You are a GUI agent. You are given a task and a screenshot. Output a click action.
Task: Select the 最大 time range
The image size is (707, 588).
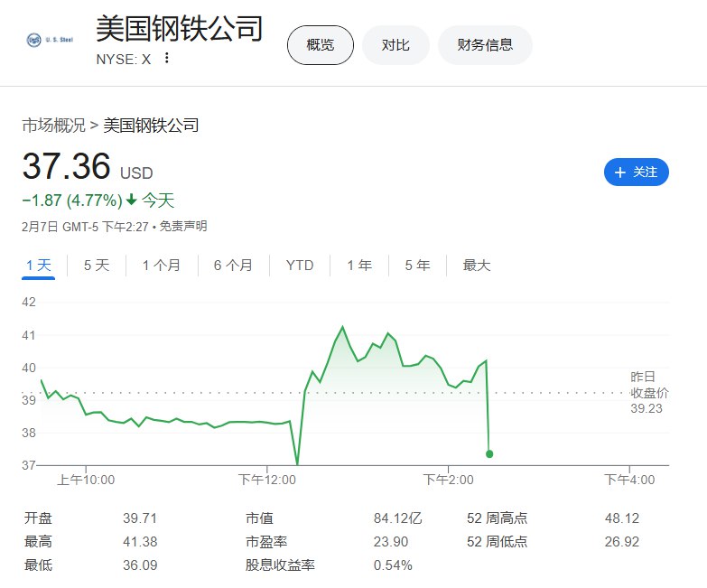click(477, 266)
